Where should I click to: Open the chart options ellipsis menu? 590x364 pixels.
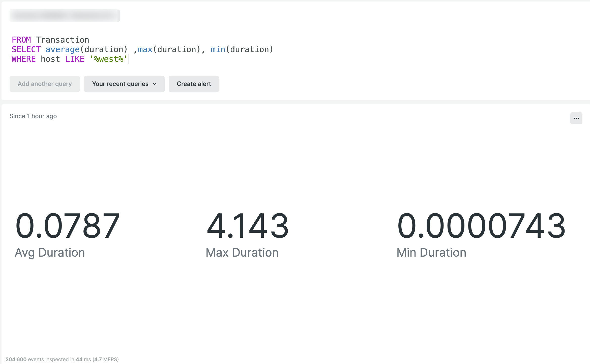click(x=576, y=118)
